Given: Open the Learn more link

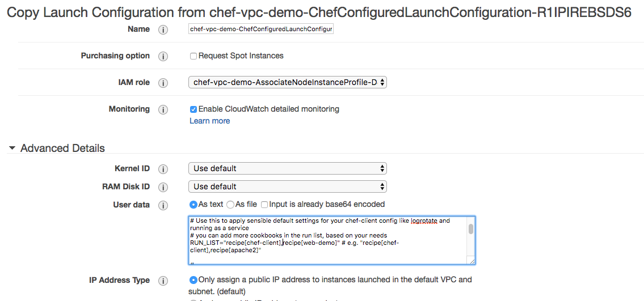Looking at the screenshot, I should tap(209, 121).
